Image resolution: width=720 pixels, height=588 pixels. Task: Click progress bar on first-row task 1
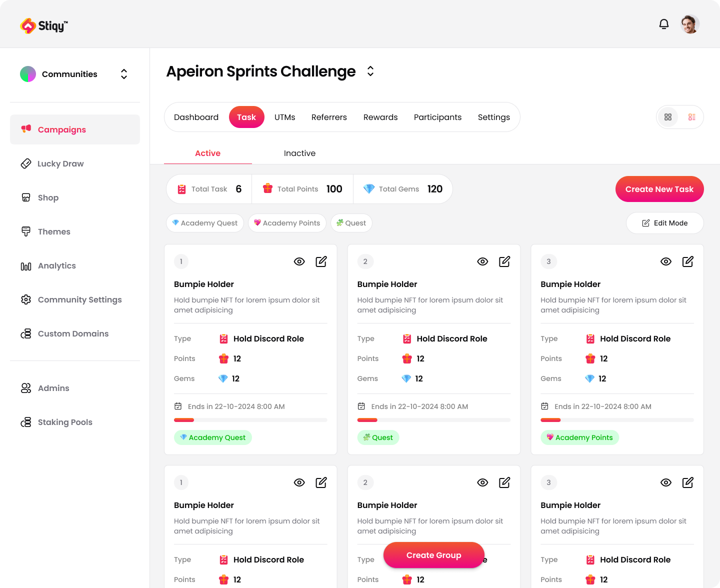(250, 420)
